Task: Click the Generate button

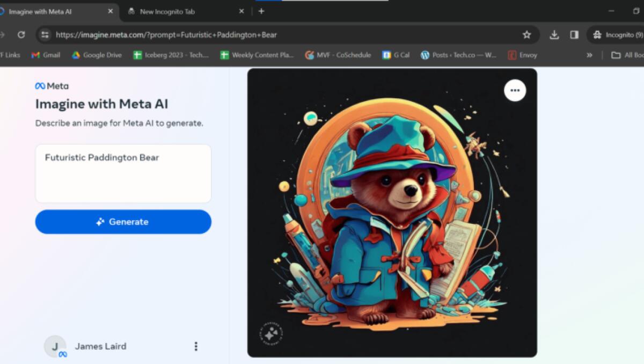Action: point(123,222)
